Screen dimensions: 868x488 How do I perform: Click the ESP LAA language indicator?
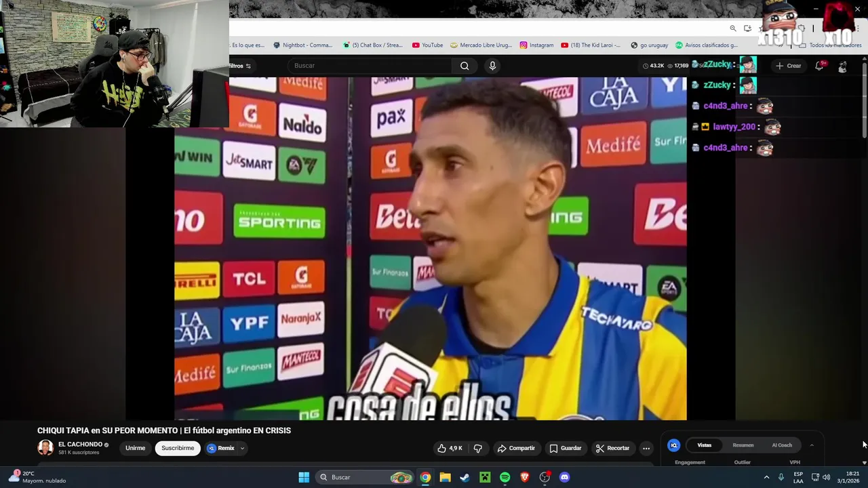tap(798, 477)
